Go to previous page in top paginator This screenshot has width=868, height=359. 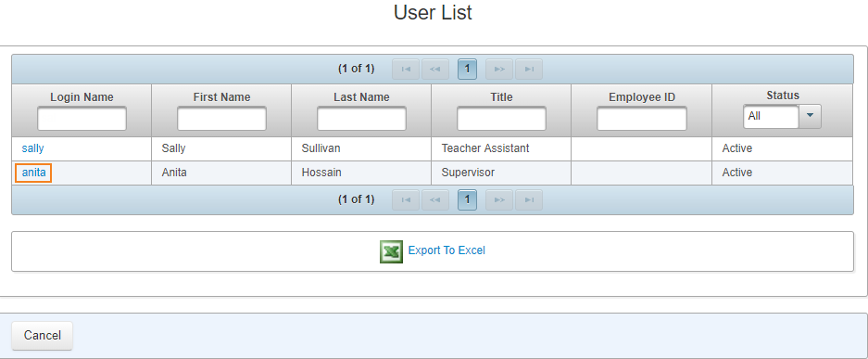tap(435, 70)
